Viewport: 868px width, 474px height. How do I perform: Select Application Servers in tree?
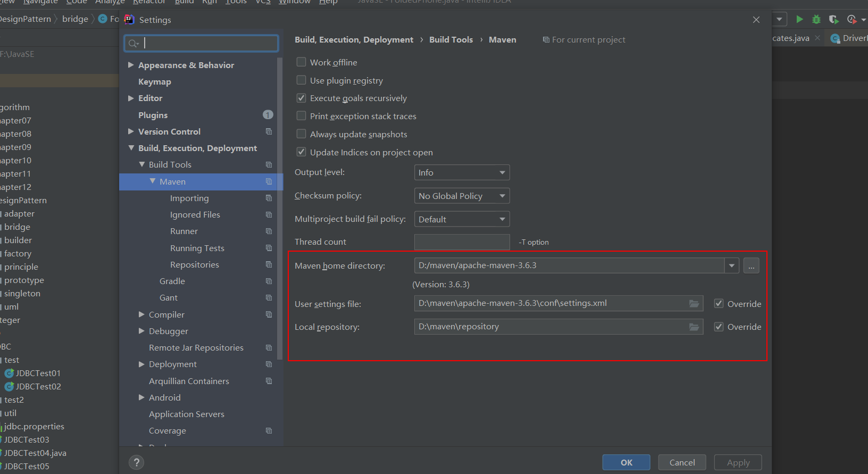[x=187, y=414]
